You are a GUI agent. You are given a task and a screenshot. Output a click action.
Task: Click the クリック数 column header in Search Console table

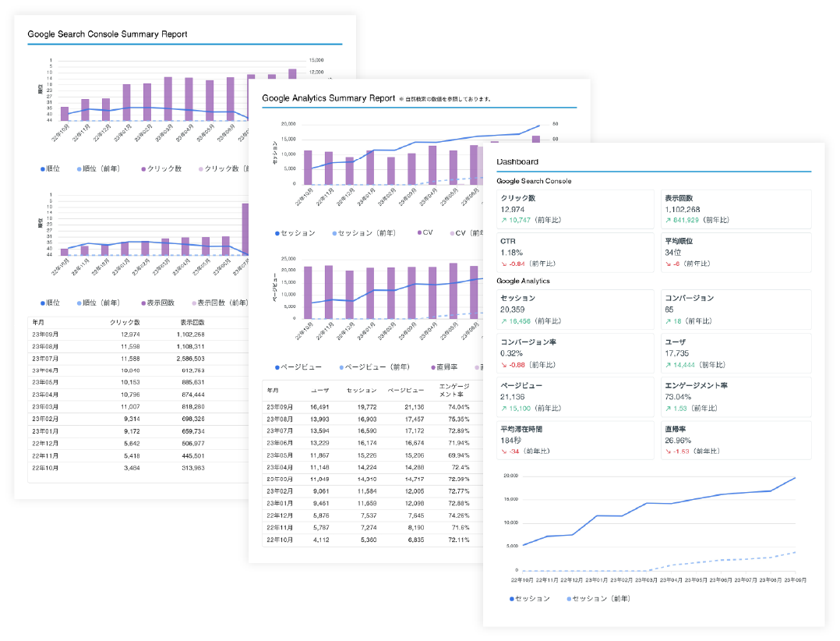(x=125, y=323)
